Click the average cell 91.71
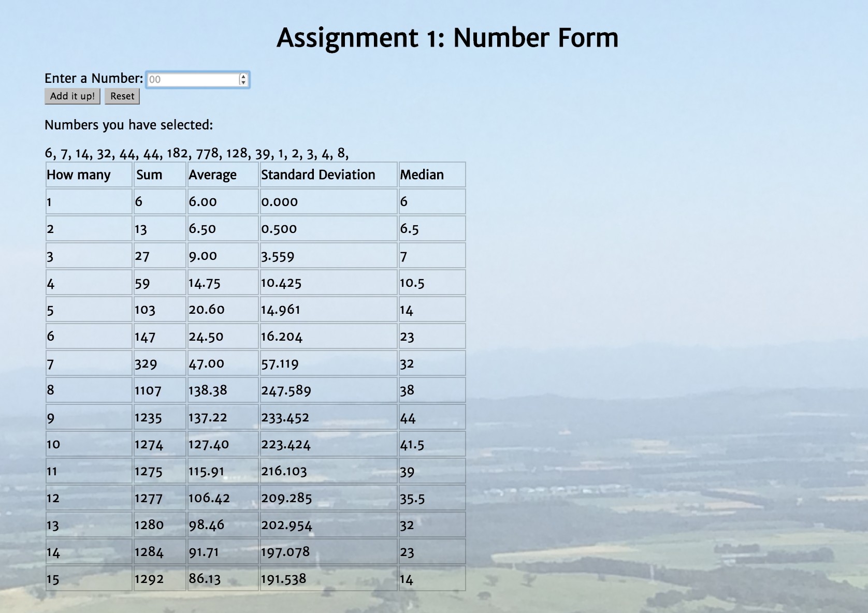Screen dimensions: 868x613 223,551
